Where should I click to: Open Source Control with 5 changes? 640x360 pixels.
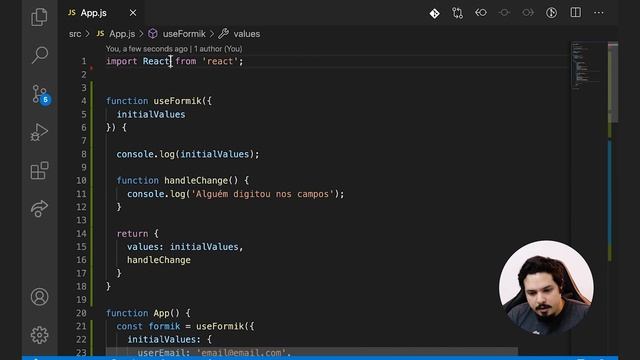40,95
